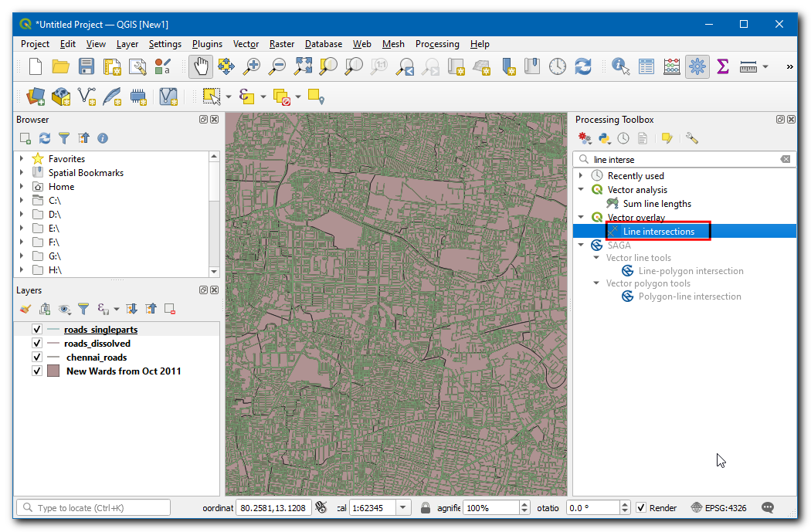Open the Attribute Table icon

(646, 66)
